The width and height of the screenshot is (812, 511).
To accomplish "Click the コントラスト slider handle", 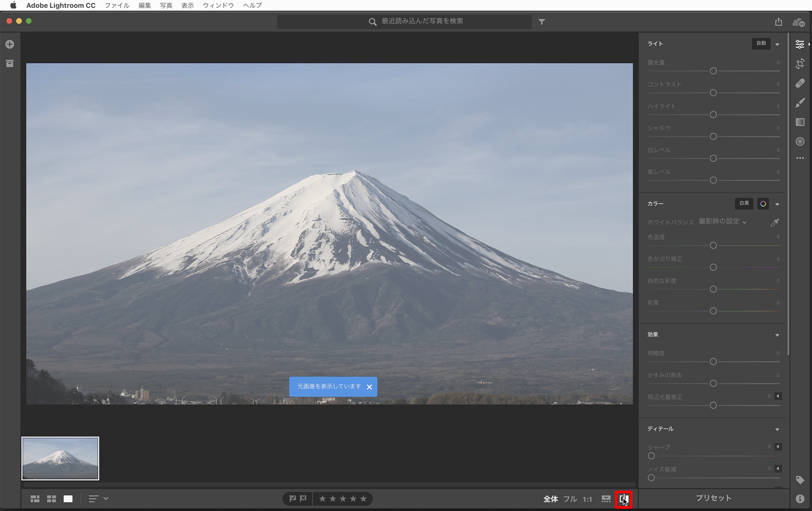I will tap(713, 93).
